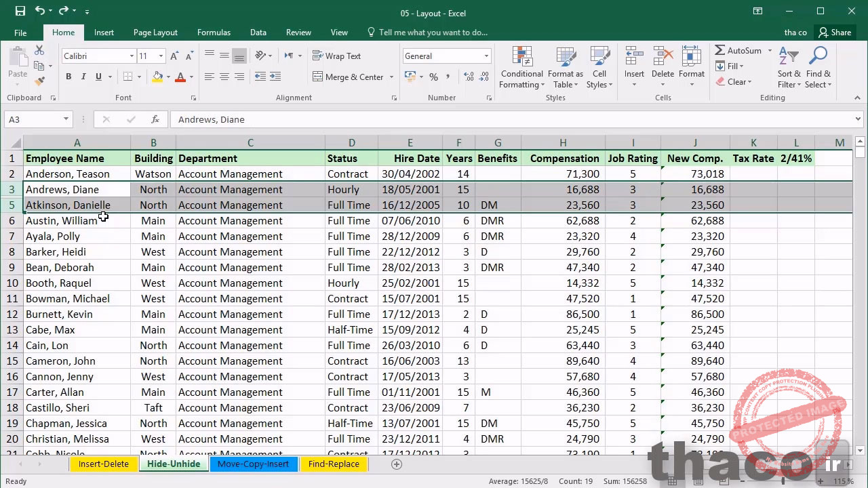Viewport: 868px width, 488px height.
Task: Click the Undo arrow icon
Action: [39, 11]
